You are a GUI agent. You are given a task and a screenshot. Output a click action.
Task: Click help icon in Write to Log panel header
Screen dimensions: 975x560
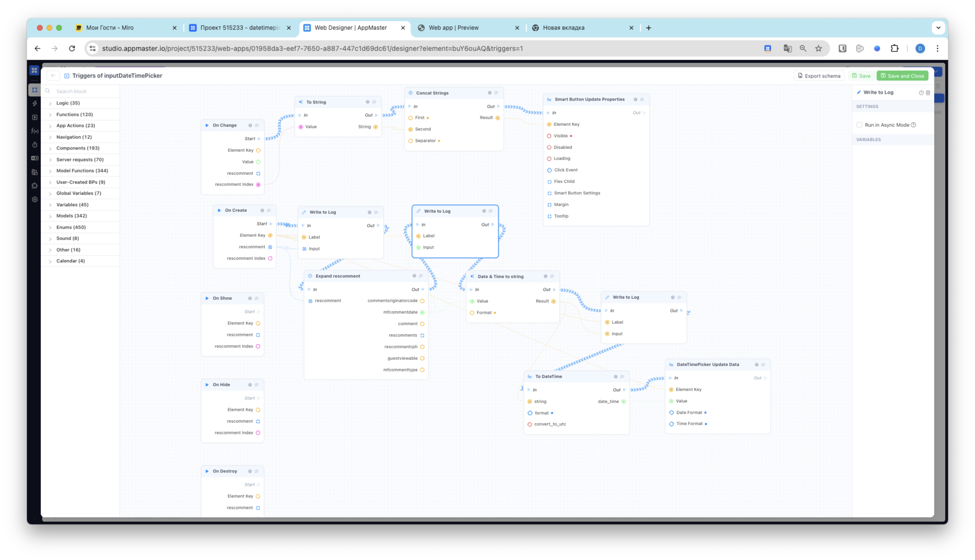coord(921,93)
